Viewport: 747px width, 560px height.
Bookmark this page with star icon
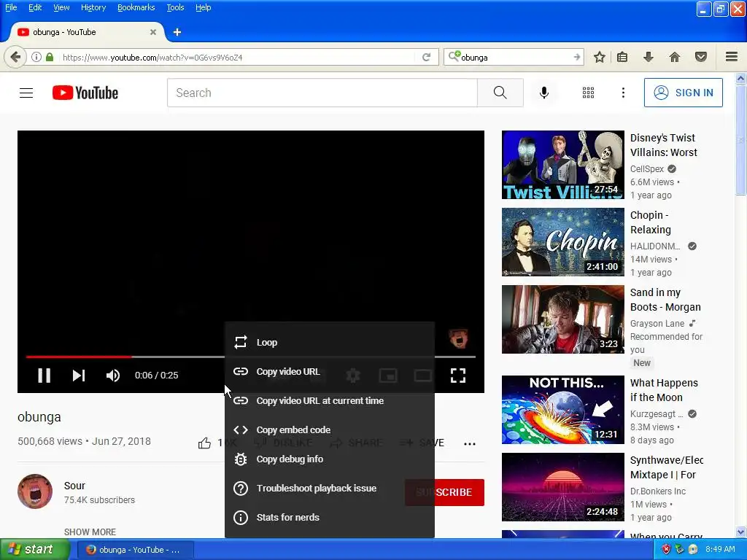600,57
